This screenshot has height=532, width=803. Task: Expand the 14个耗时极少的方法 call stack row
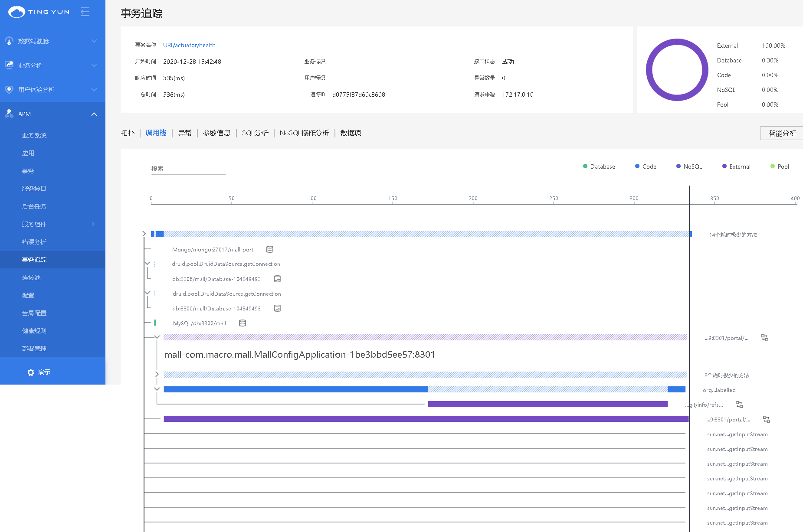coord(144,234)
